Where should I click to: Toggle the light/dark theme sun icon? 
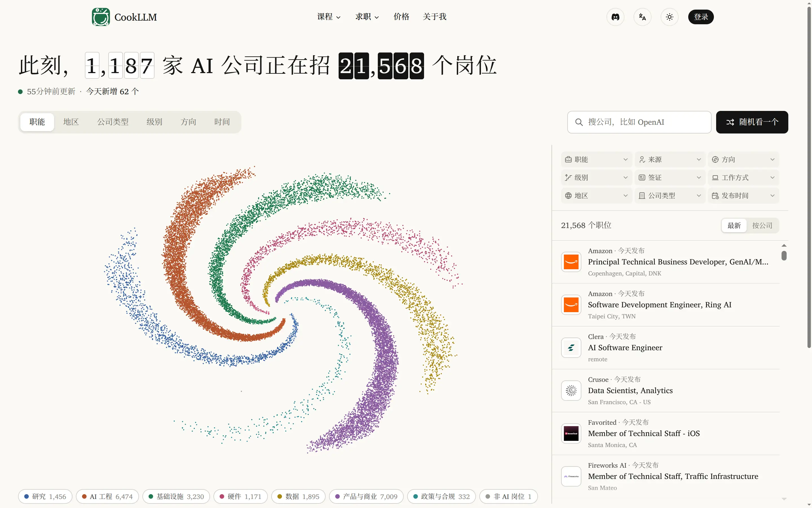pyautogui.click(x=669, y=17)
